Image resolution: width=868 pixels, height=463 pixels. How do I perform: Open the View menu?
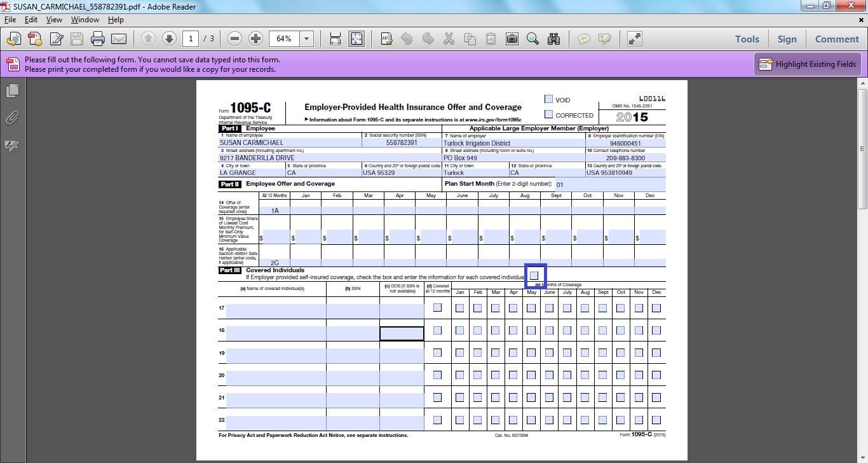pyautogui.click(x=54, y=20)
